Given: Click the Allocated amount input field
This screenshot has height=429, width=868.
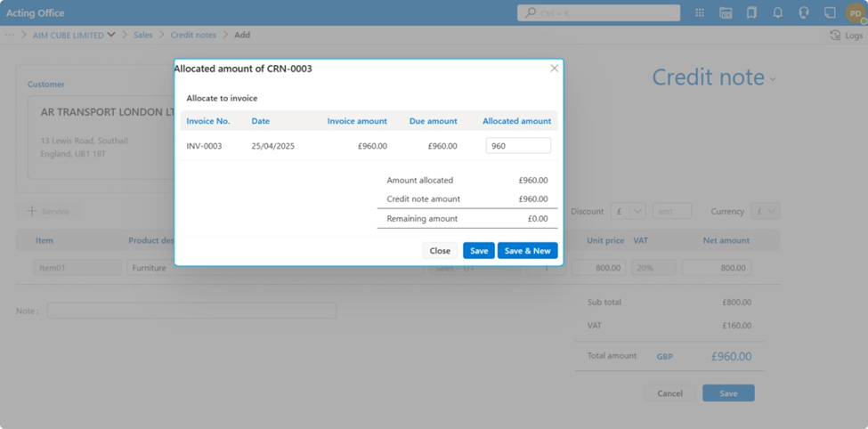Looking at the screenshot, I should point(518,146).
